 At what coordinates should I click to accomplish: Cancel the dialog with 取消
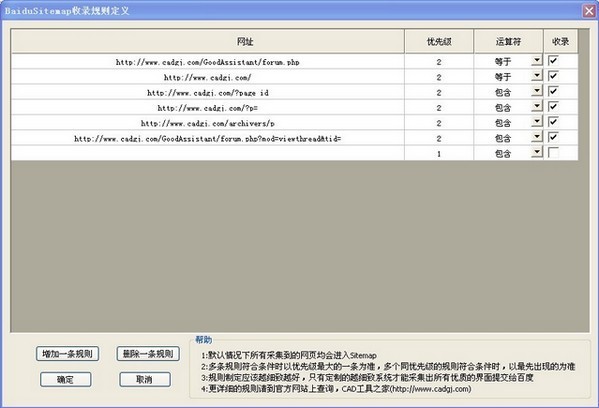coord(145,379)
